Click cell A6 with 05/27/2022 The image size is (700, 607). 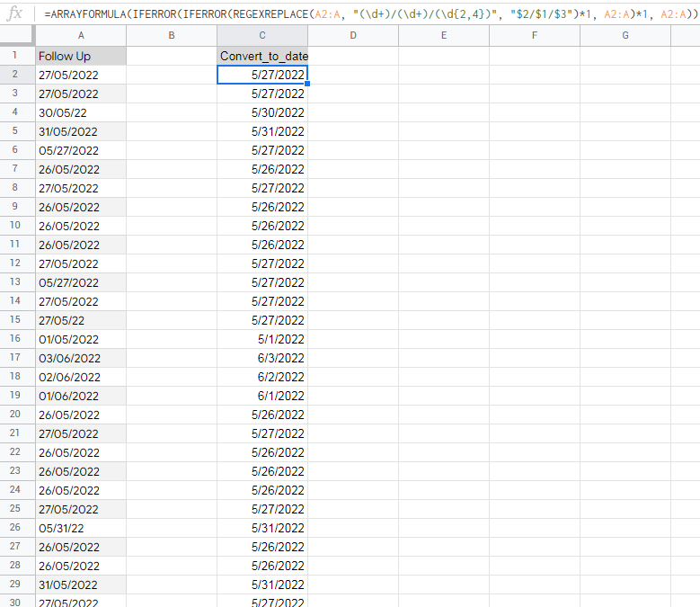[81, 150]
